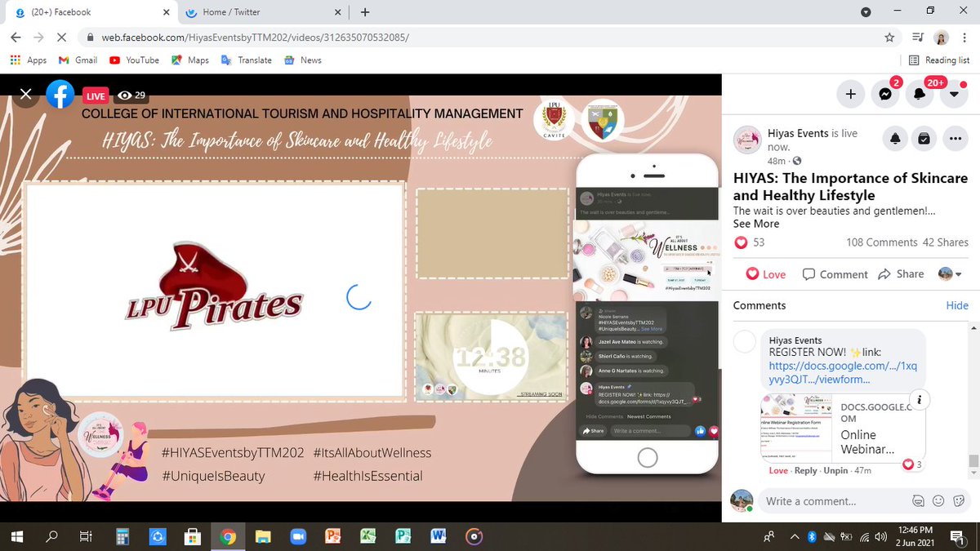Open the emoji picker in comment box

click(x=938, y=500)
